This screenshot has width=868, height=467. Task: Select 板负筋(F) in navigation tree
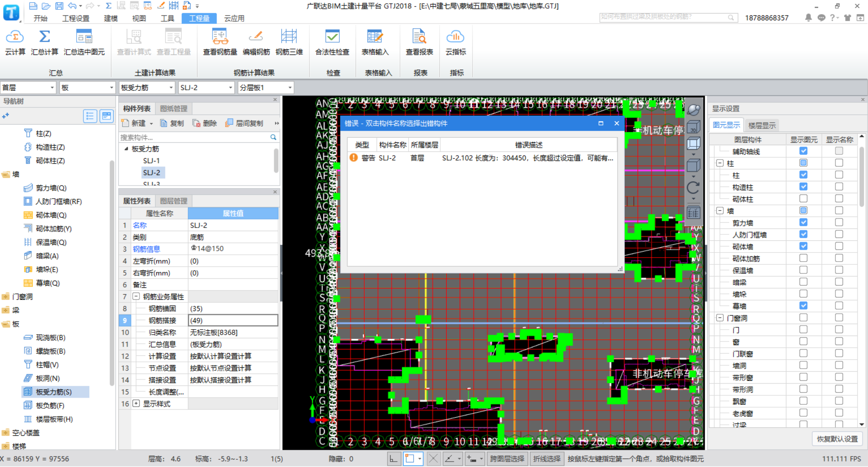click(50, 405)
